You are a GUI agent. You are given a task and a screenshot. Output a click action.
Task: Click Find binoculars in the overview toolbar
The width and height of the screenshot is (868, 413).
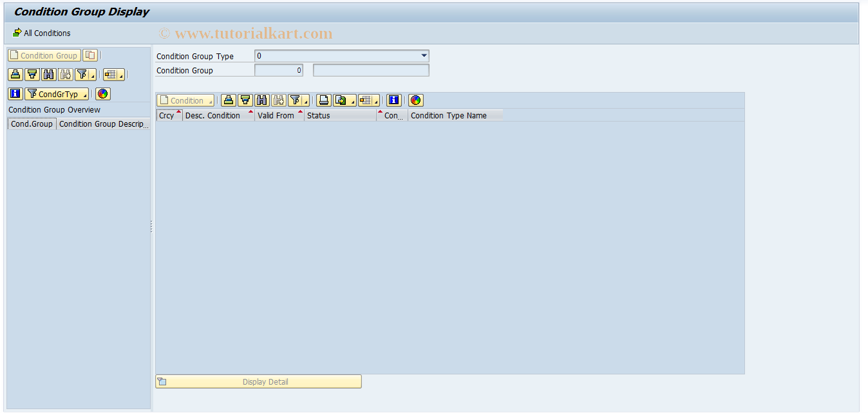point(49,75)
